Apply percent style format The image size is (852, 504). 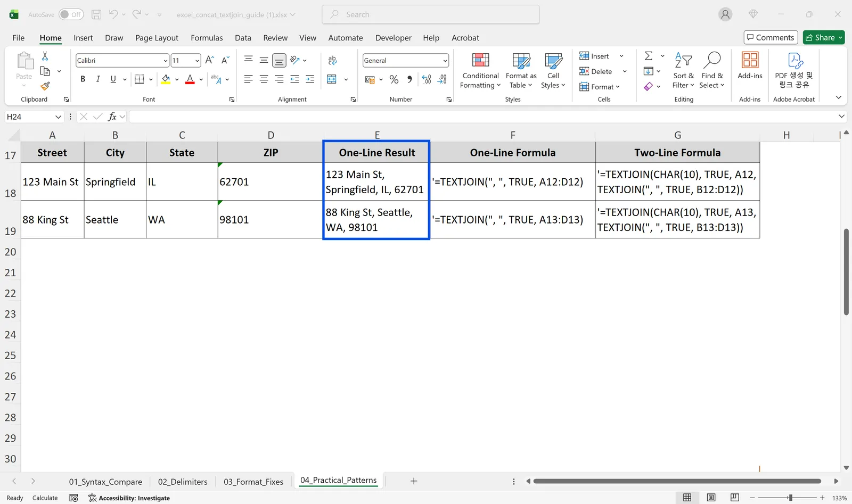394,79
